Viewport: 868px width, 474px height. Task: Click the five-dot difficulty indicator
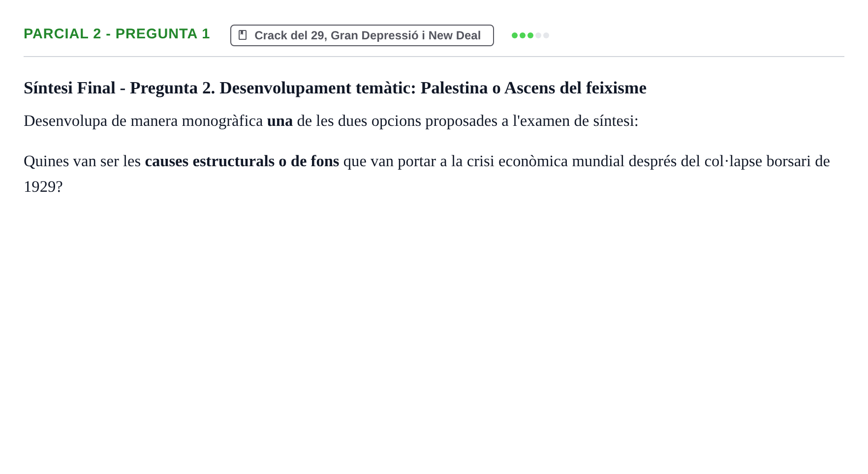(530, 35)
